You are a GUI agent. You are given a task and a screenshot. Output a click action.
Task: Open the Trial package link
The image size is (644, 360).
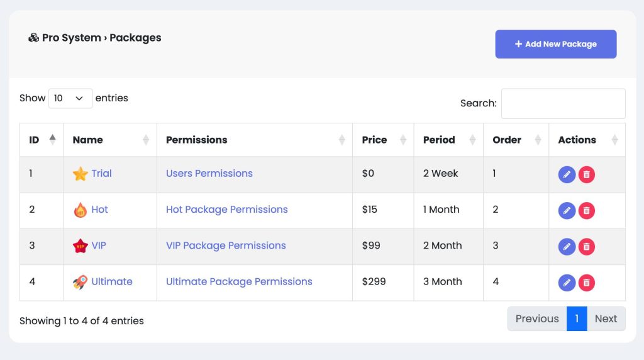coord(101,174)
